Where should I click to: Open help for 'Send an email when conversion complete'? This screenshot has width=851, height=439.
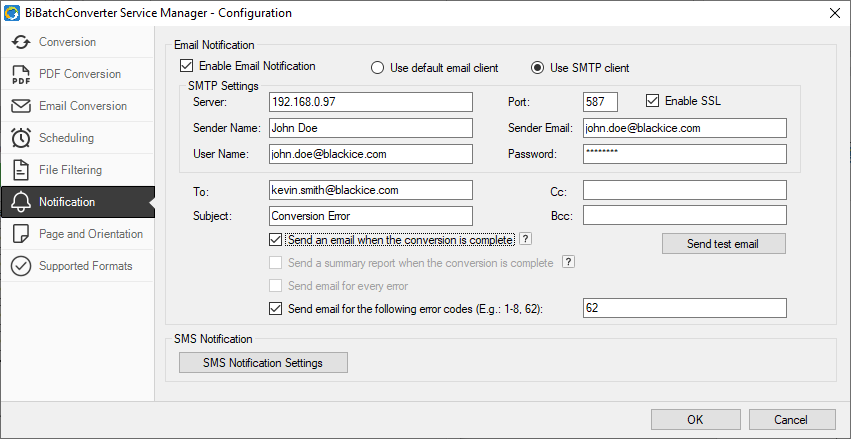(525, 239)
